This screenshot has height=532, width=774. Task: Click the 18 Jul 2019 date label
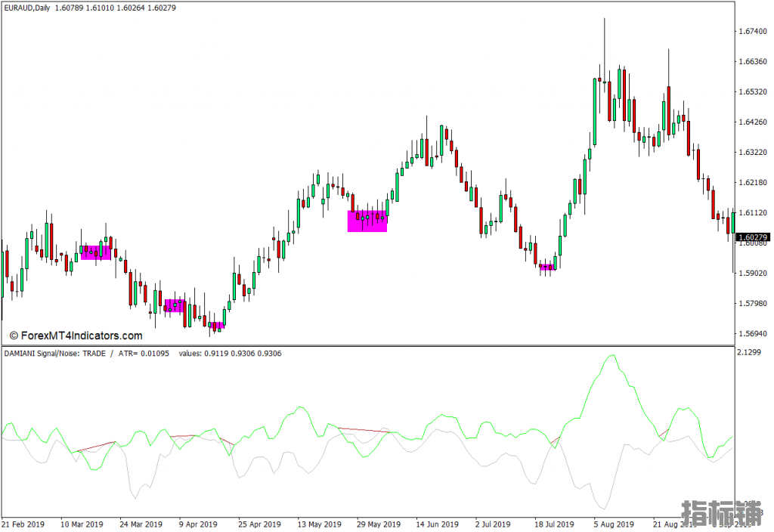click(x=554, y=524)
